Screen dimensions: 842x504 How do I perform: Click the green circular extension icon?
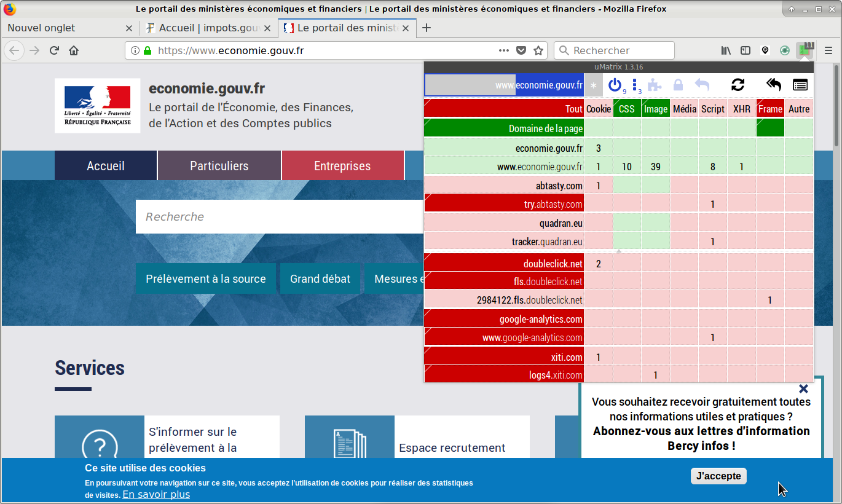(785, 50)
